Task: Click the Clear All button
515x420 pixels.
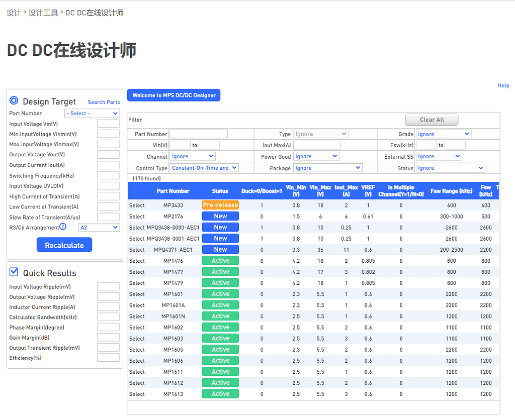Action: click(432, 120)
